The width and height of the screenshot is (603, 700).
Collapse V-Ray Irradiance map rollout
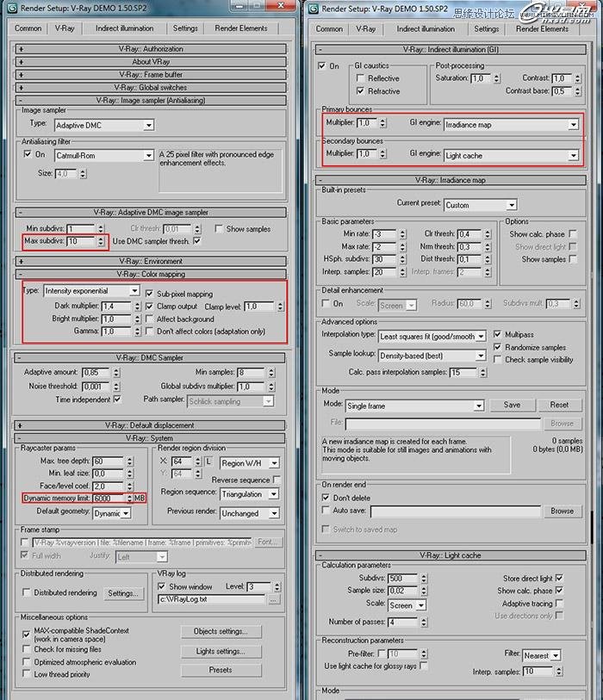coord(451,180)
